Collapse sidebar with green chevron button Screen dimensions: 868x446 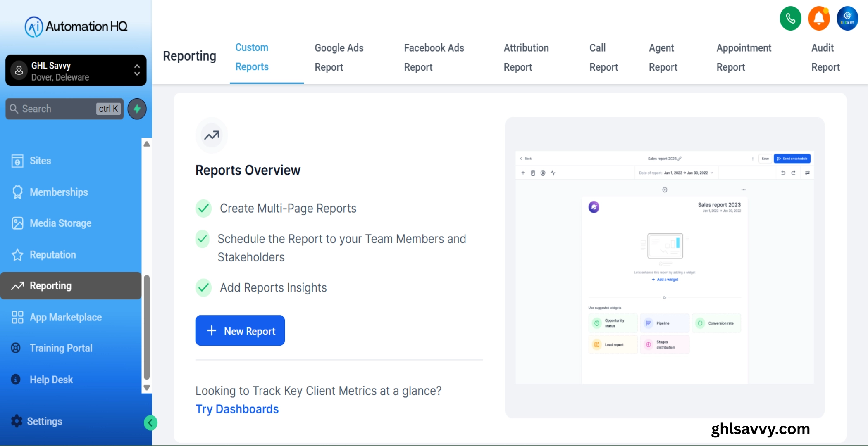coord(150,423)
